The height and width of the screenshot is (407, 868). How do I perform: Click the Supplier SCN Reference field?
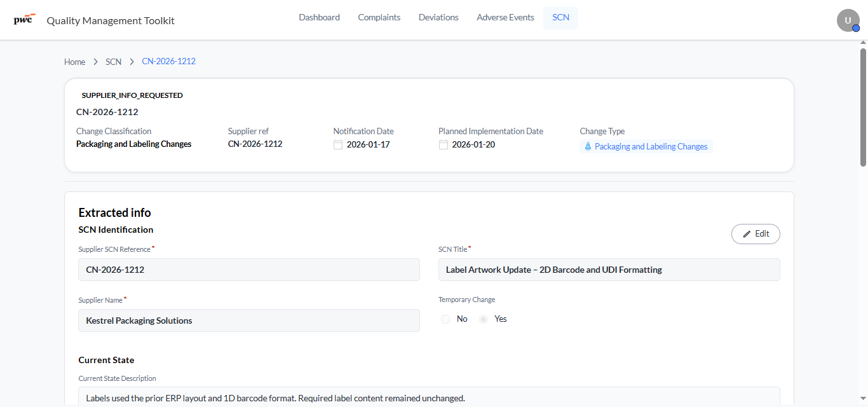249,270
